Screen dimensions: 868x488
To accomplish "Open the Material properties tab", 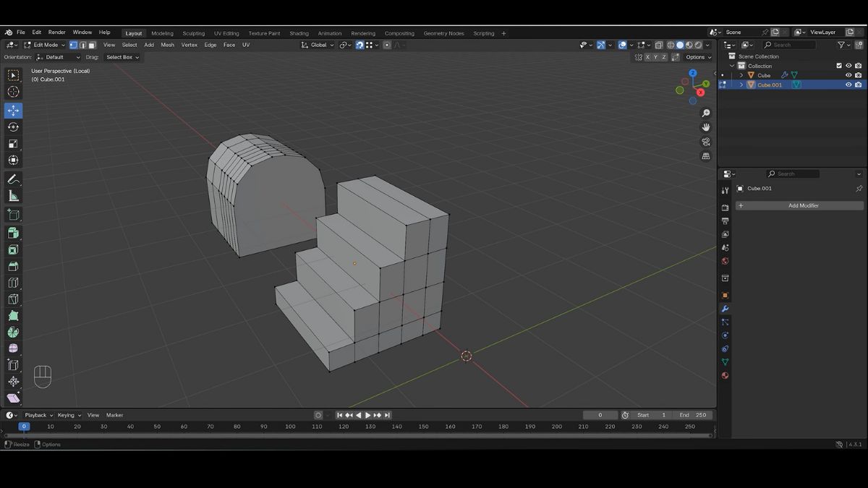I will (x=725, y=376).
